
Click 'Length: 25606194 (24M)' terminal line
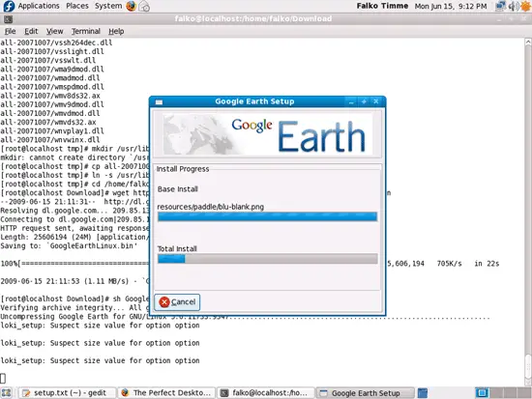(x=74, y=237)
